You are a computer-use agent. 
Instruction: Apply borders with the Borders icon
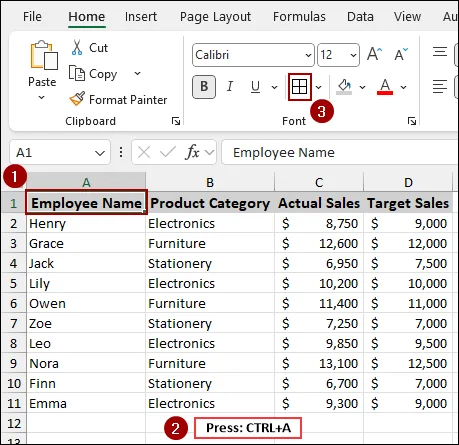(x=299, y=87)
